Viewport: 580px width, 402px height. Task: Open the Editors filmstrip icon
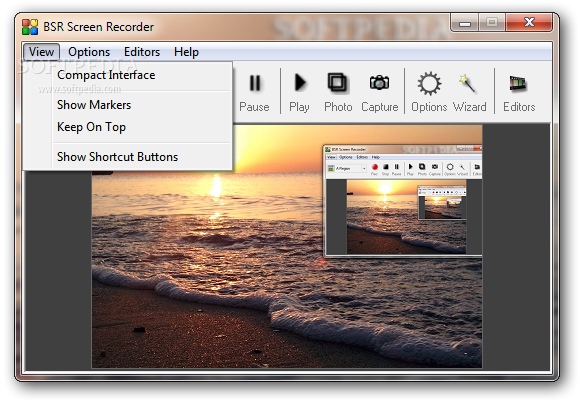(518, 83)
